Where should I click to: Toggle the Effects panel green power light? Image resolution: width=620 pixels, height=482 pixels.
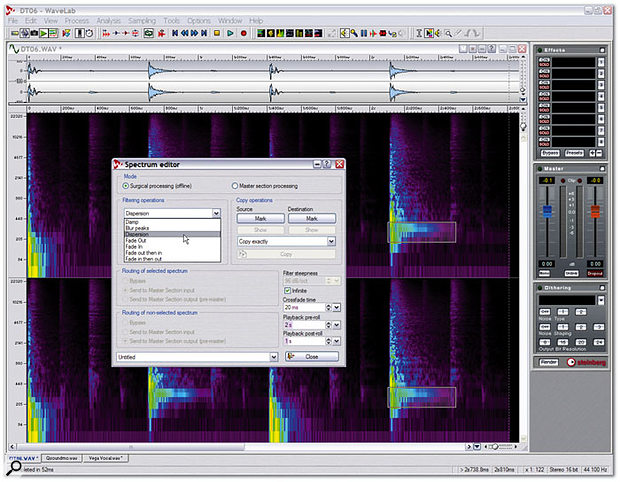[x=540, y=50]
